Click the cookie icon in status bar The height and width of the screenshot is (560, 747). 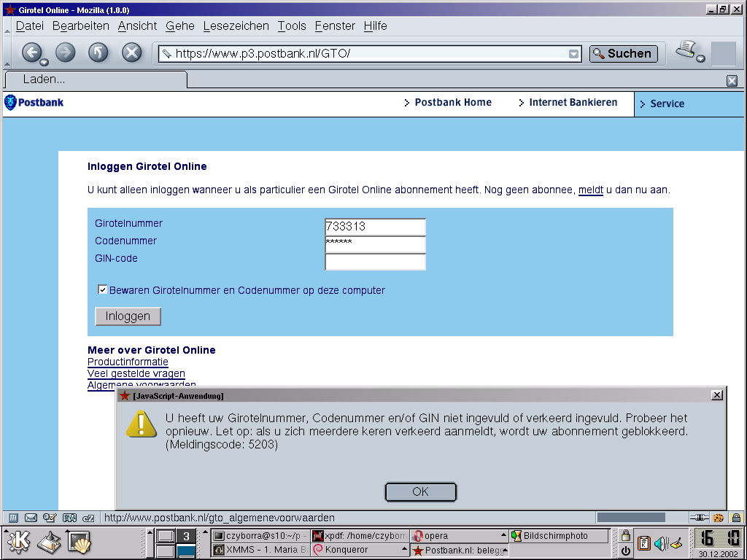(x=719, y=518)
